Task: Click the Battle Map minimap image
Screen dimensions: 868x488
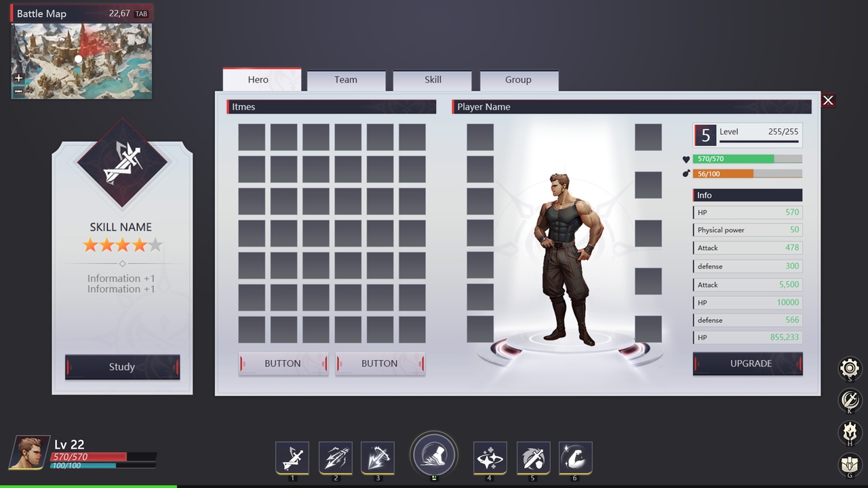Action: tap(81, 61)
